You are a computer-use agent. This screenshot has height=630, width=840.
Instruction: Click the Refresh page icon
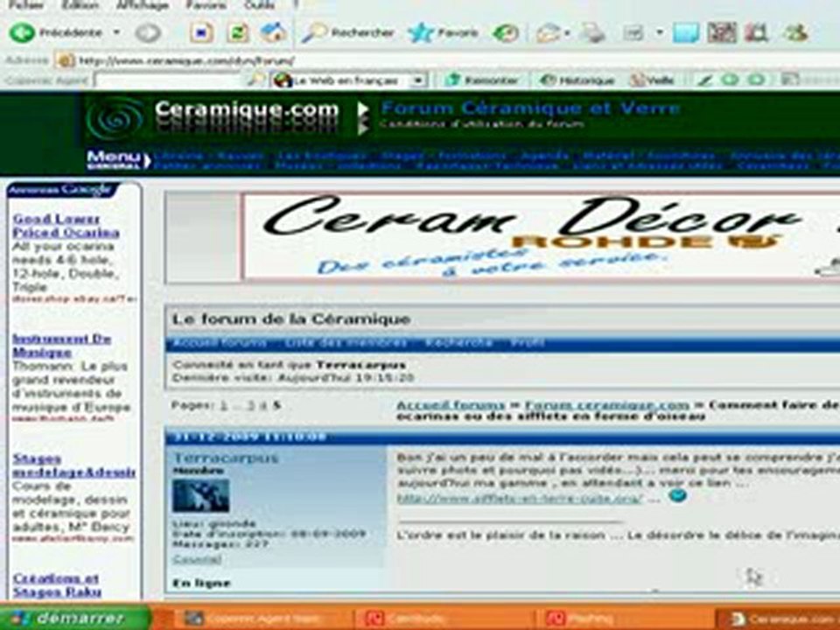[238, 33]
